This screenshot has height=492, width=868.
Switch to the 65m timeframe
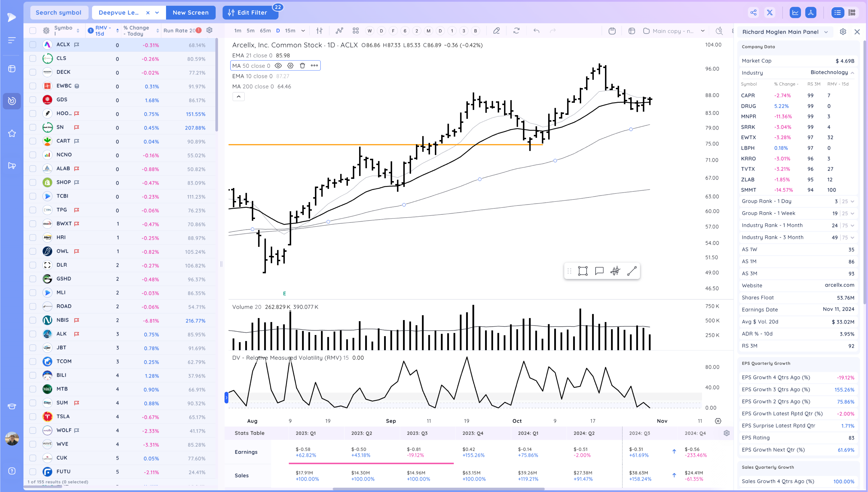[265, 31]
